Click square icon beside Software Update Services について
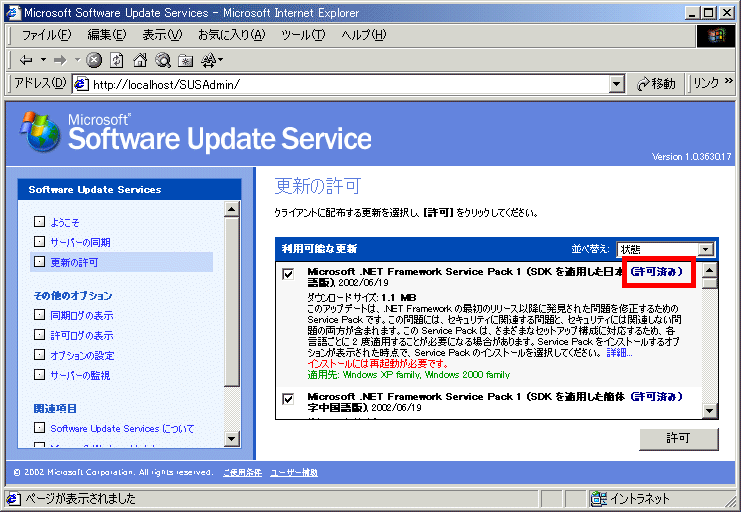This screenshot has height=512, width=741. click(39, 427)
